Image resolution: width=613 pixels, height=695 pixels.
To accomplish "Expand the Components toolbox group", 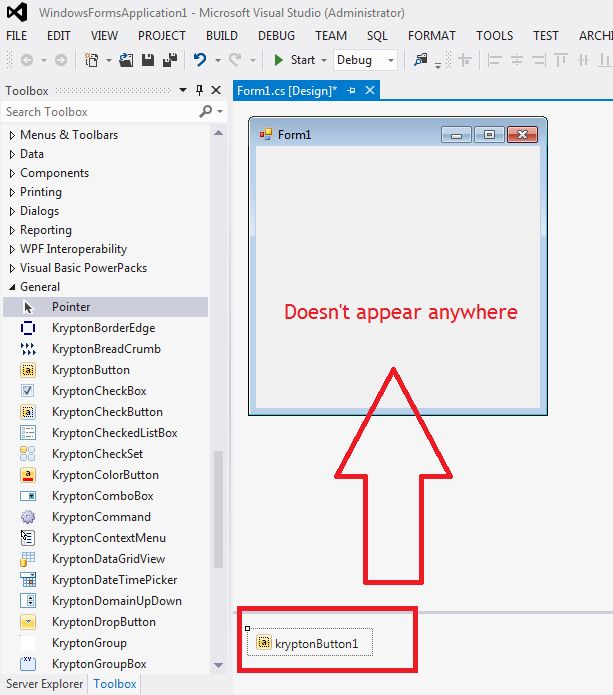I will 12,173.
